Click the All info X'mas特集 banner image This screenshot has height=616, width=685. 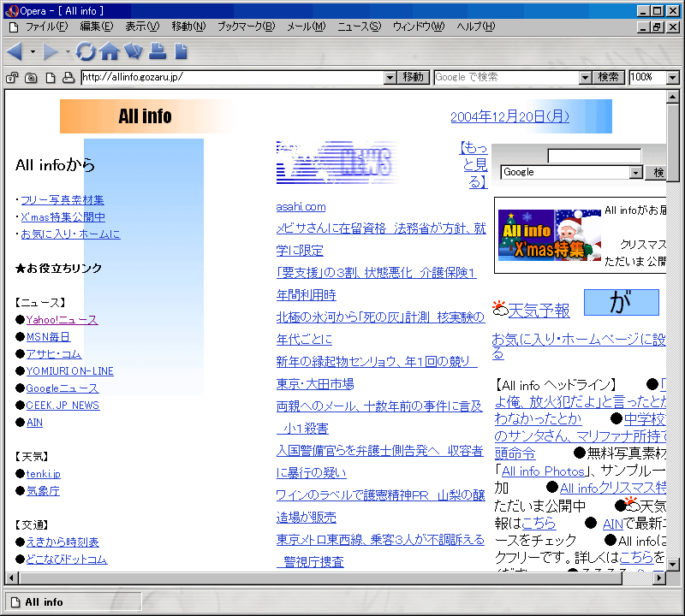[550, 235]
